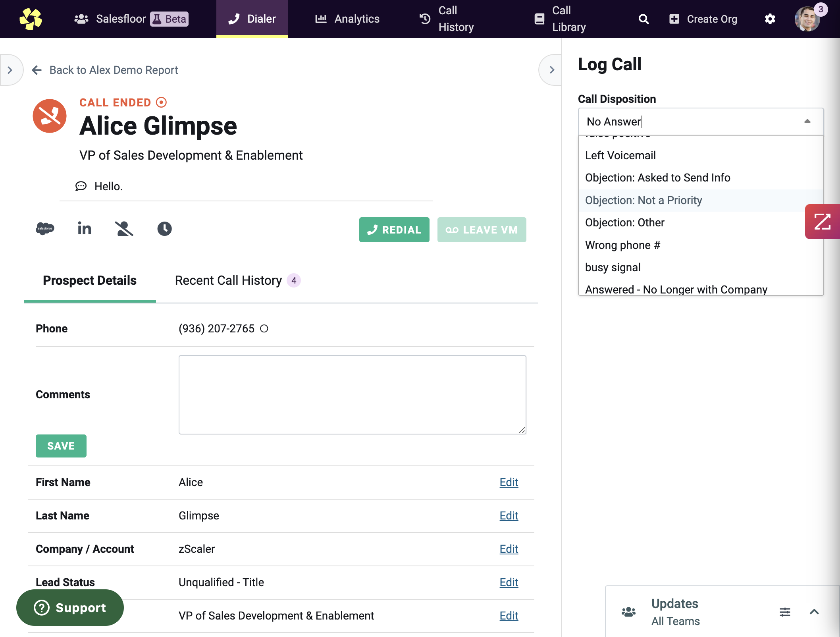Open the Salesfloor Beta section
The width and height of the screenshot is (840, 637).
(131, 19)
